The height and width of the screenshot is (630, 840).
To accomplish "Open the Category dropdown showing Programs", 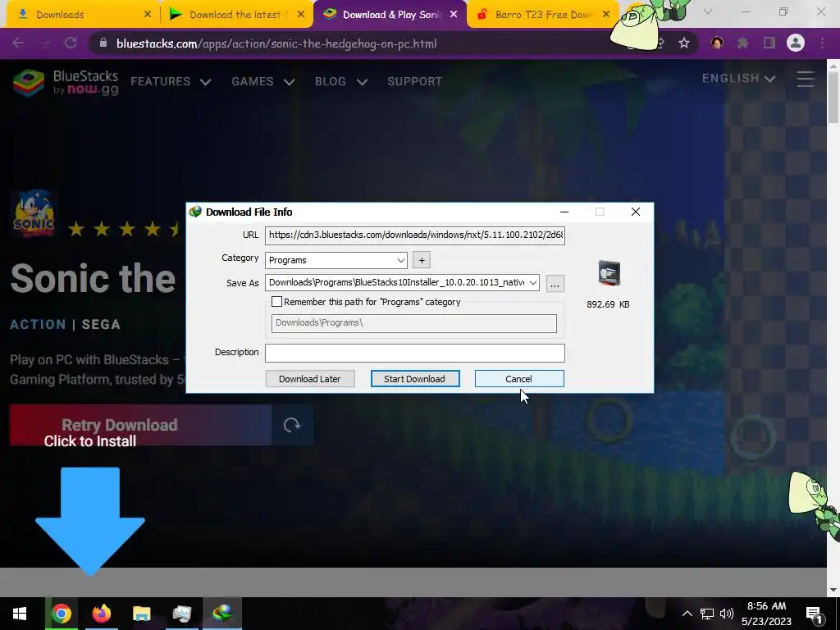I will [336, 260].
